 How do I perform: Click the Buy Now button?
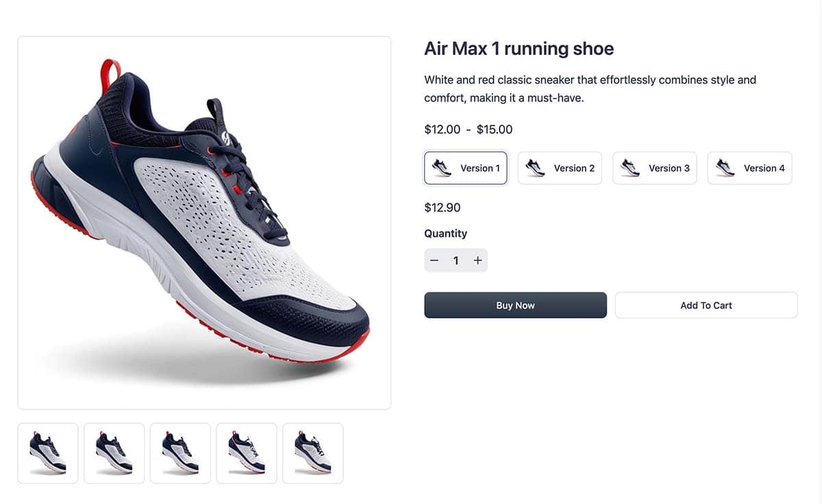click(x=515, y=305)
